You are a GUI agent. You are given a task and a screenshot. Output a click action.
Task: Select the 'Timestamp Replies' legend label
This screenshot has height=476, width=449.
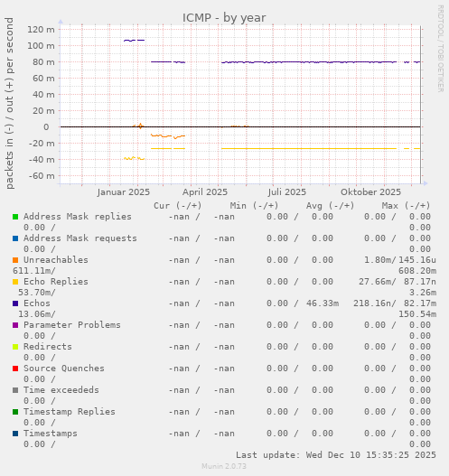click(x=70, y=412)
